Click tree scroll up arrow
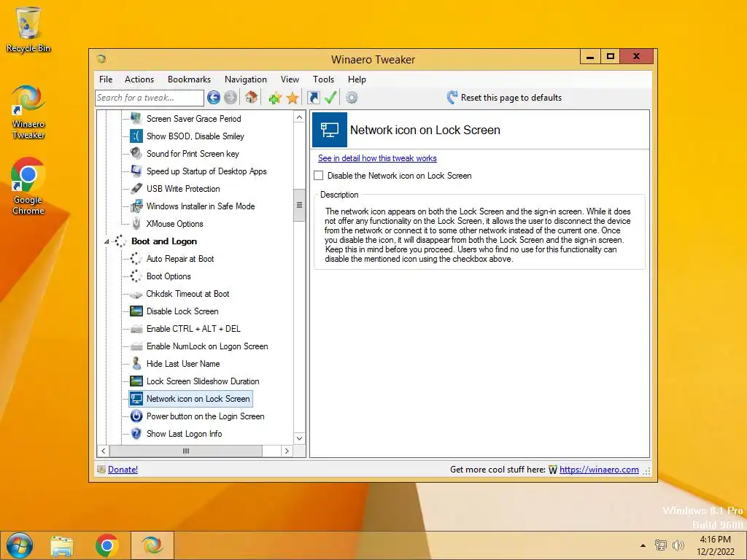This screenshot has width=747, height=560. pyautogui.click(x=299, y=117)
